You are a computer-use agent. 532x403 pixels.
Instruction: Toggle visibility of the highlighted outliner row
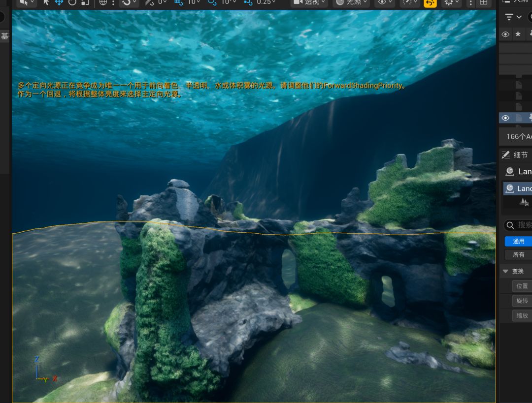(505, 118)
